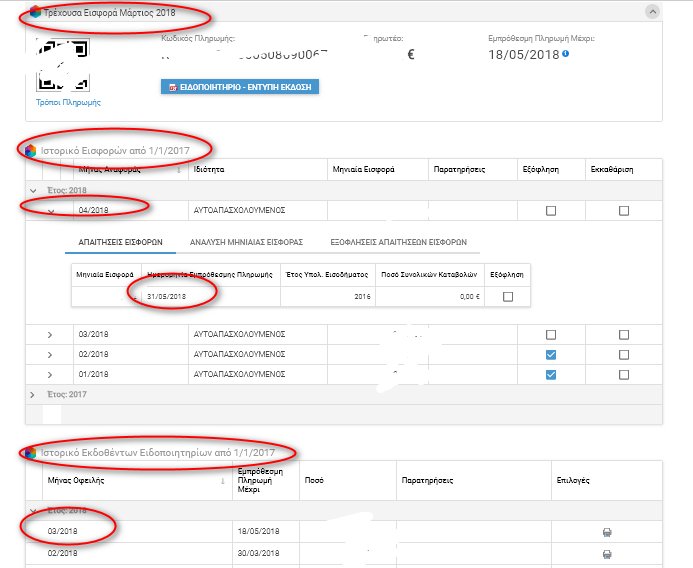The image size is (693, 568).
Task: Uncheck Εξόφληση checkbox for 02/2018
Action: click(x=551, y=355)
